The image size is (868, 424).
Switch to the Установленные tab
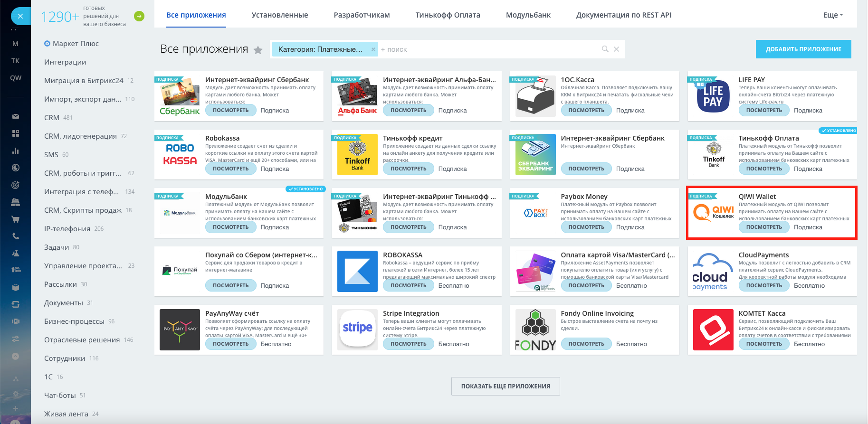279,15
